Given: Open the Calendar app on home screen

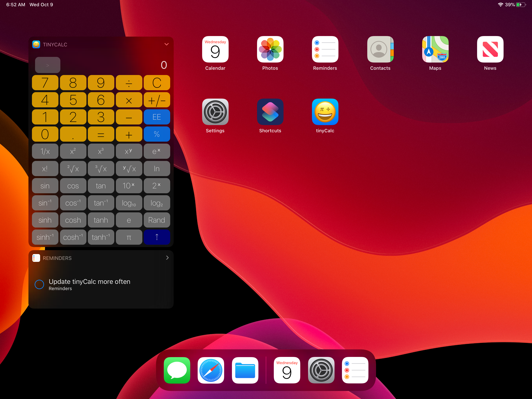Looking at the screenshot, I should pos(215,49).
